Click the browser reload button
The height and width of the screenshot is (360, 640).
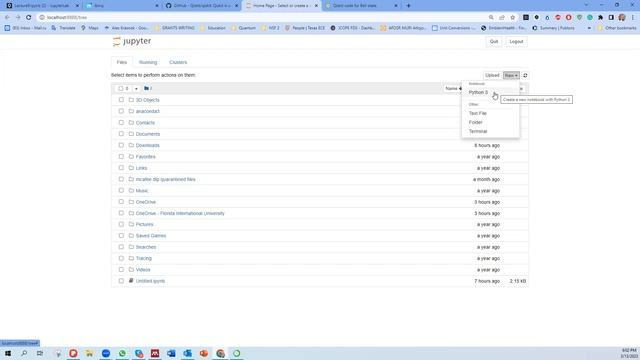[29, 18]
